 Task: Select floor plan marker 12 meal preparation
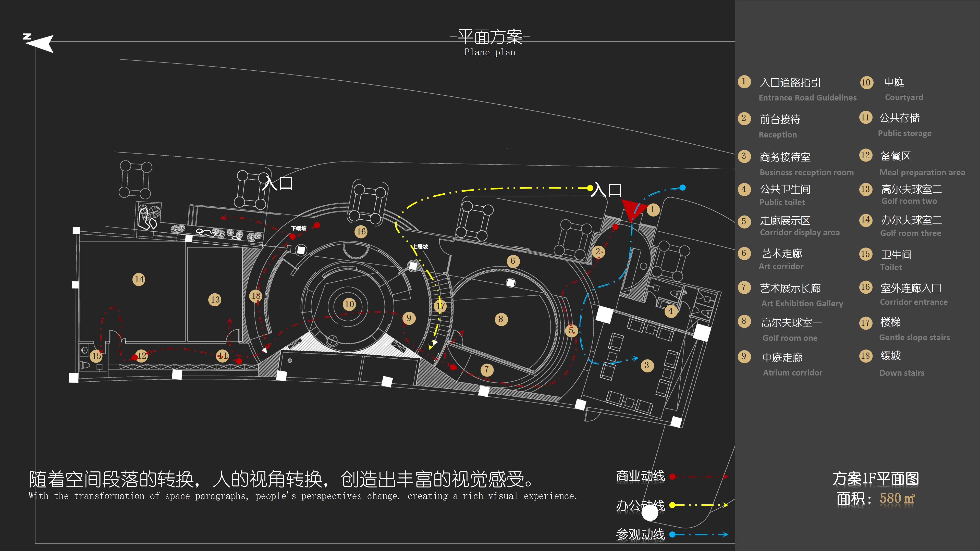(142, 356)
